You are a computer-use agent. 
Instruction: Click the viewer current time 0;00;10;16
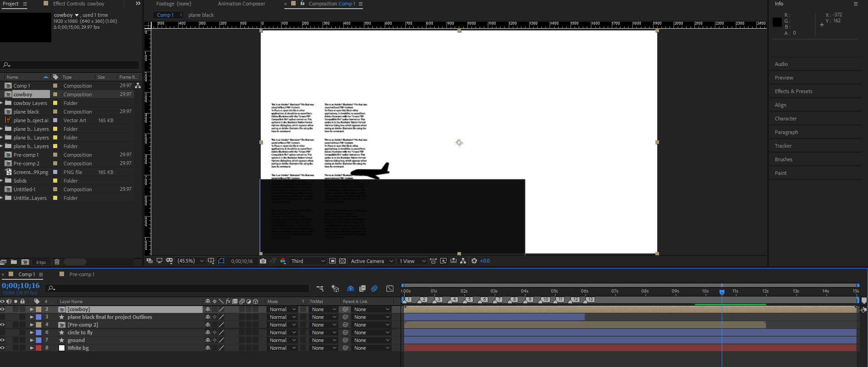coord(242,261)
